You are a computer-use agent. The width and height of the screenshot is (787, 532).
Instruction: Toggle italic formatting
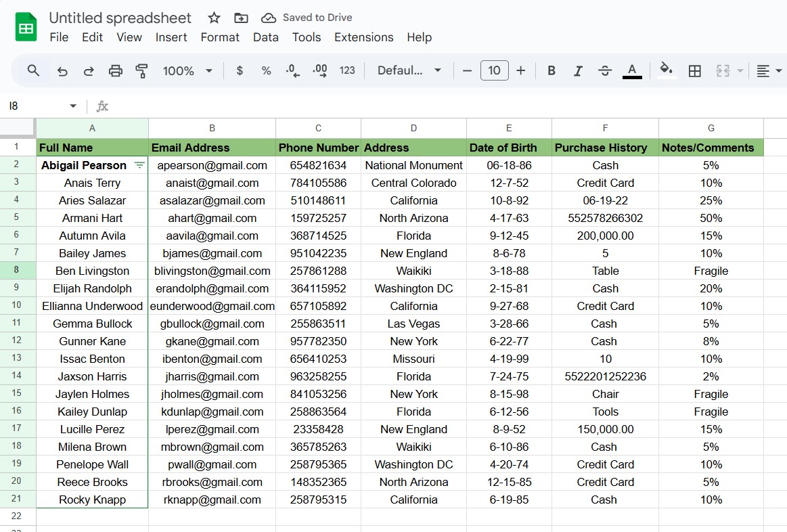tap(578, 71)
